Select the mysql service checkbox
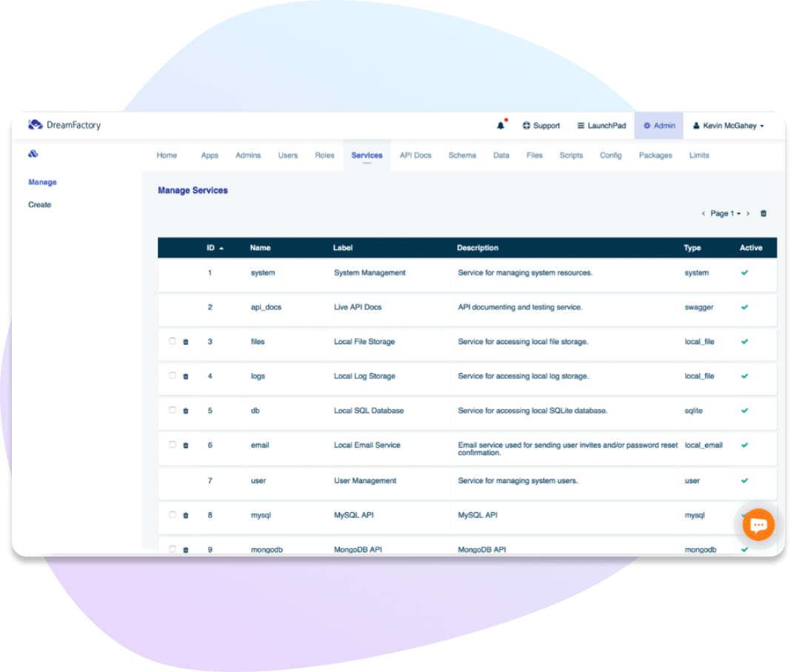 (x=173, y=514)
